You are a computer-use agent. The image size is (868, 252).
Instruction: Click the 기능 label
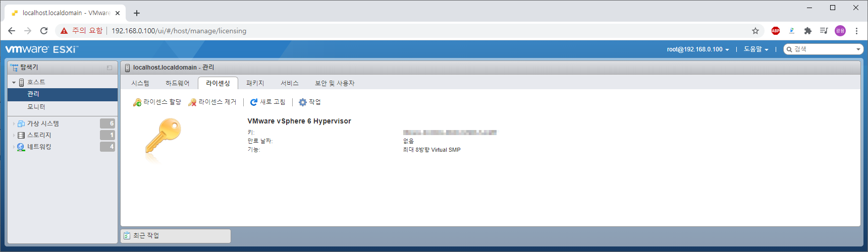tap(254, 150)
